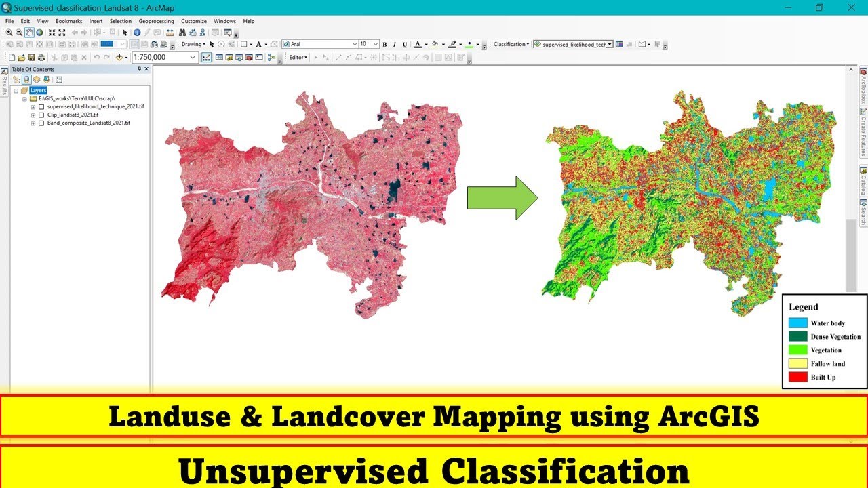
Task: Open the Search window toolbar icon
Action: [x=239, y=58]
